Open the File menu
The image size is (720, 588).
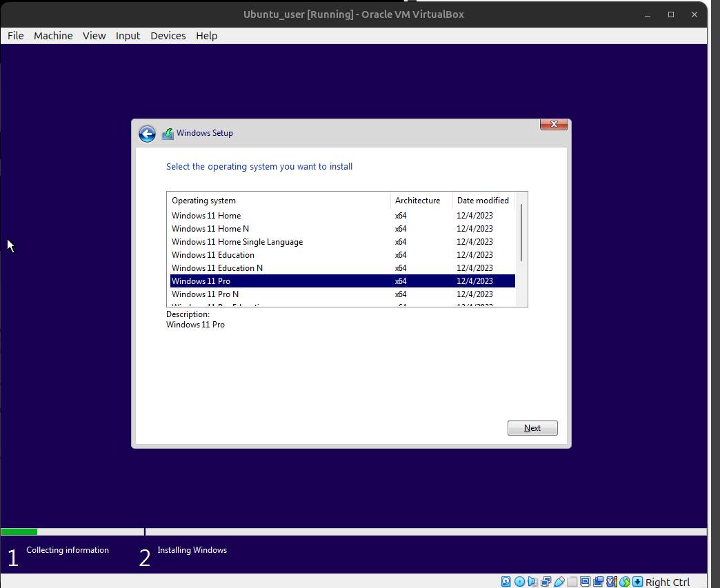click(16, 36)
